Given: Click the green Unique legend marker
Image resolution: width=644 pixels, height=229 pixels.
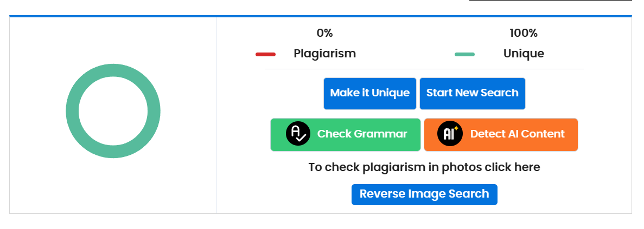Looking at the screenshot, I should 464,54.
